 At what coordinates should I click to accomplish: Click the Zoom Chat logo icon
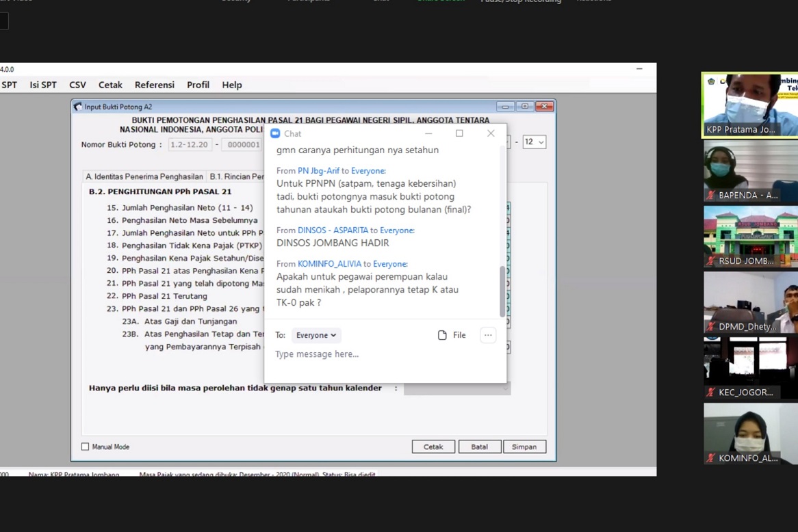point(275,134)
